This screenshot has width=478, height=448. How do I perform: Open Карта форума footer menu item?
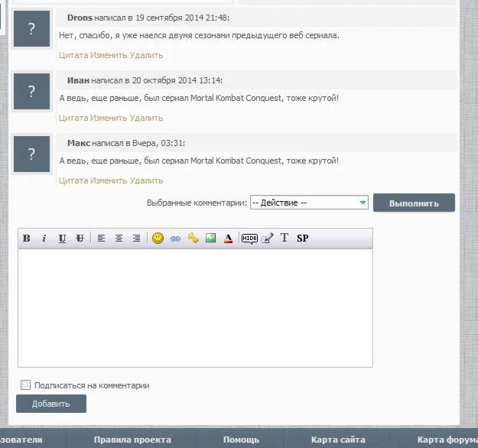[447, 440]
